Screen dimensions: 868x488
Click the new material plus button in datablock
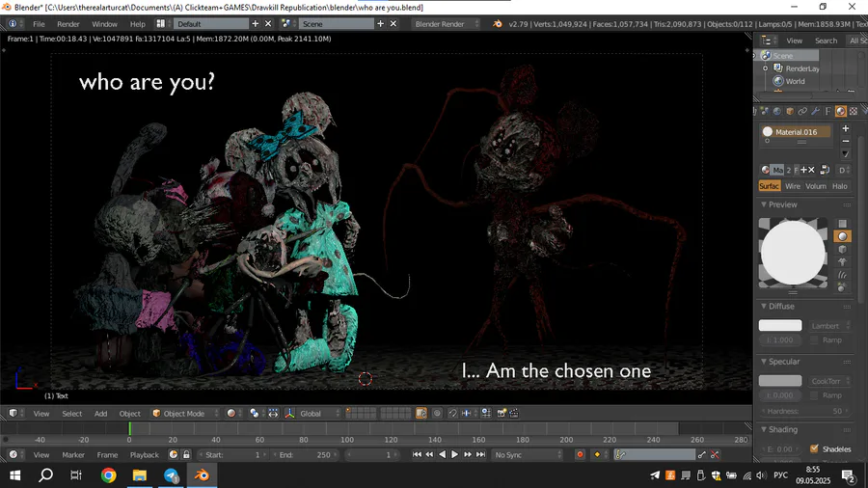click(803, 170)
